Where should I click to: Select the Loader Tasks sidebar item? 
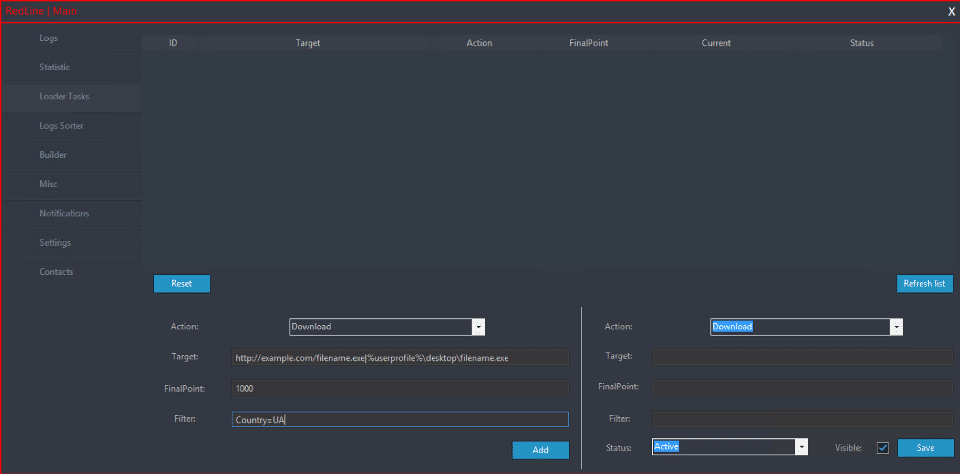pos(70,97)
